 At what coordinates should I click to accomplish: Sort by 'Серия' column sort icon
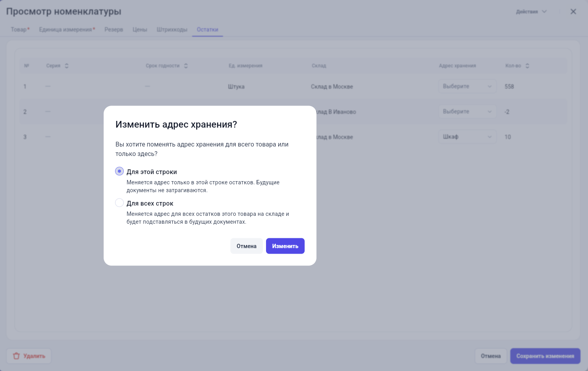coord(67,66)
